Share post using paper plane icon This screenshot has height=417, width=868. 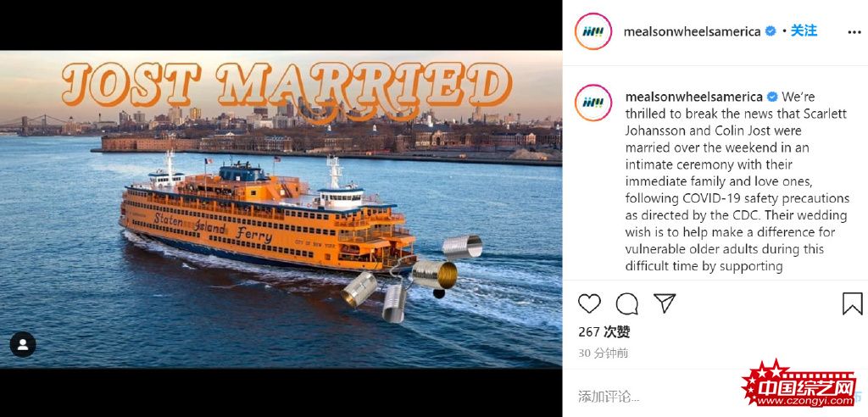tap(665, 303)
